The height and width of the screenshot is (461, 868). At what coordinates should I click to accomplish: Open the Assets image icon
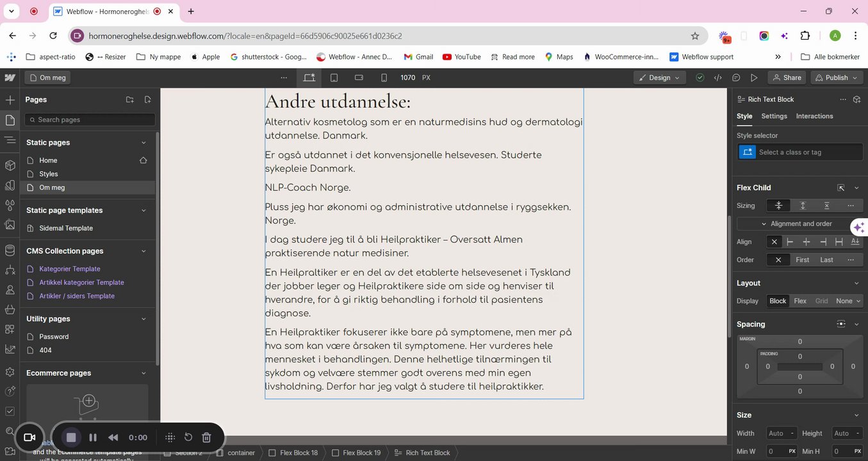point(10,225)
